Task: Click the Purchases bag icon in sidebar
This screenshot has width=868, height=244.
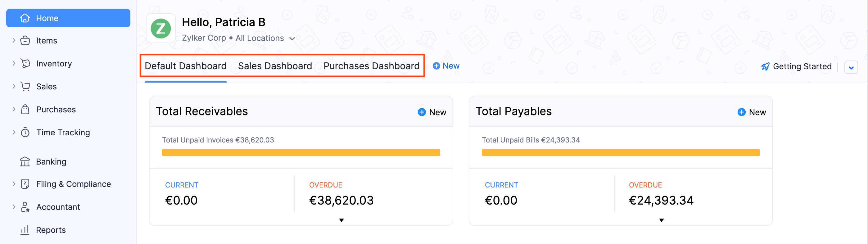Action: (25, 109)
